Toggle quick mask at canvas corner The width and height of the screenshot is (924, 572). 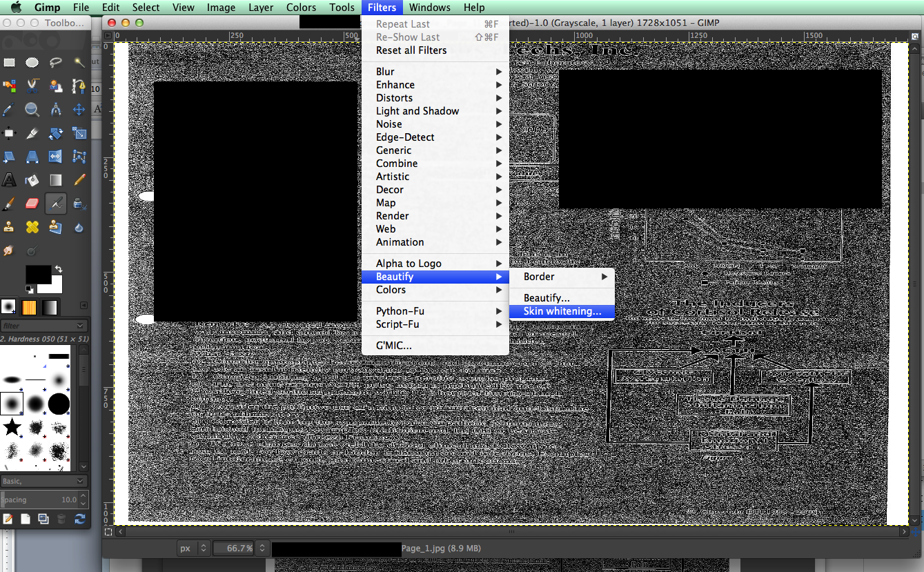108,531
